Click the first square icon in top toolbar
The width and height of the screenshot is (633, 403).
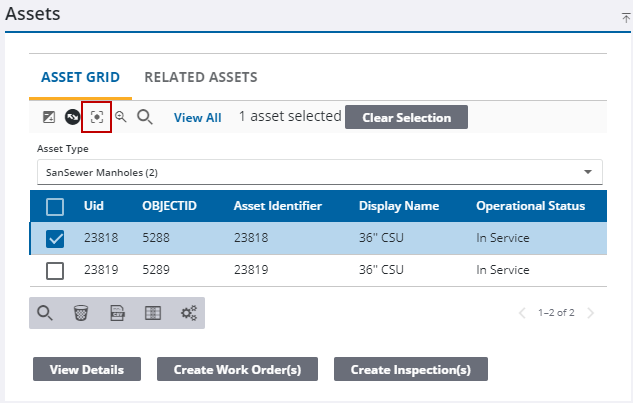49,117
